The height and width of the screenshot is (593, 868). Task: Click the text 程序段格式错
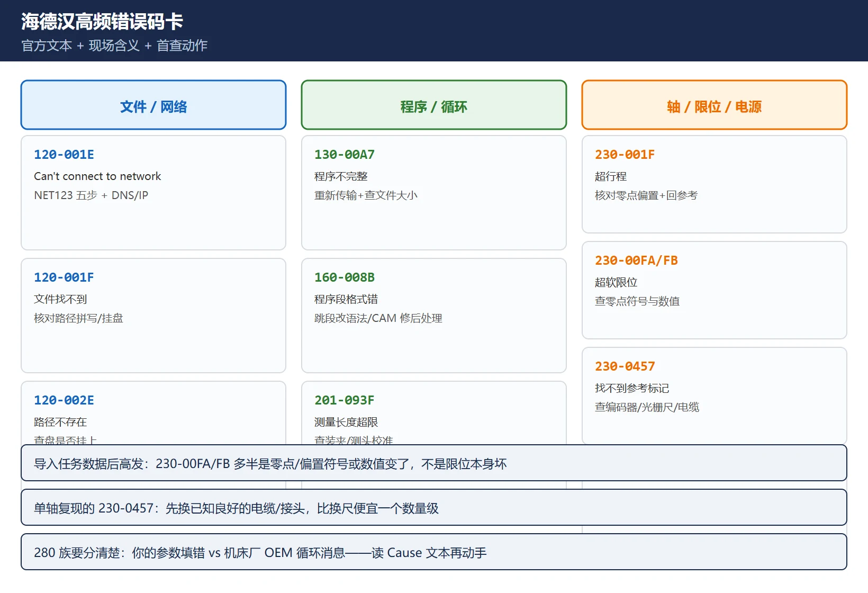click(346, 299)
